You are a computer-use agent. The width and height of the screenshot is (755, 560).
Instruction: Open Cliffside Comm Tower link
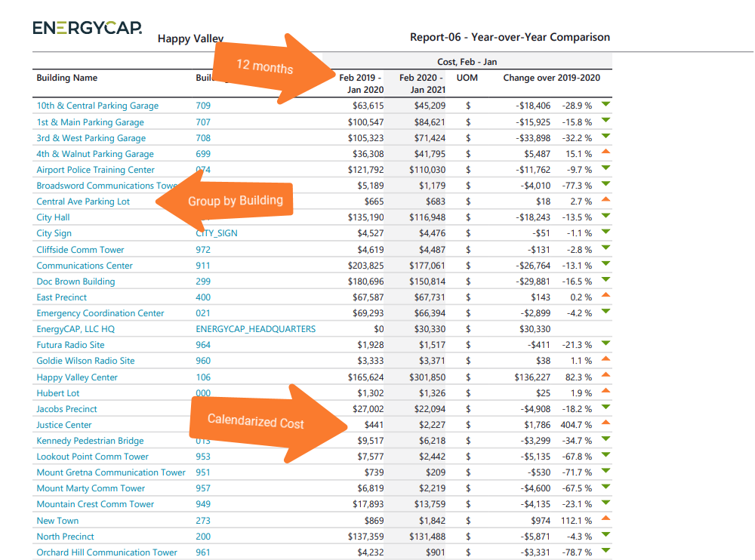(80, 249)
